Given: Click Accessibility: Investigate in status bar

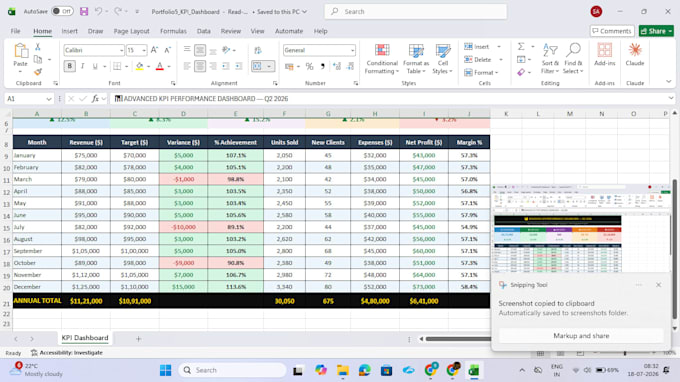Looking at the screenshot, I should click(67, 353).
